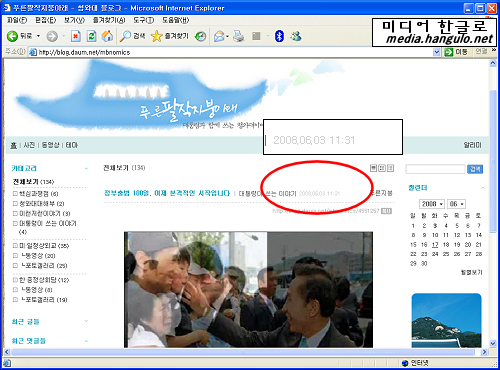Click the horizontal scrollbar right arrow

point(484,352)
